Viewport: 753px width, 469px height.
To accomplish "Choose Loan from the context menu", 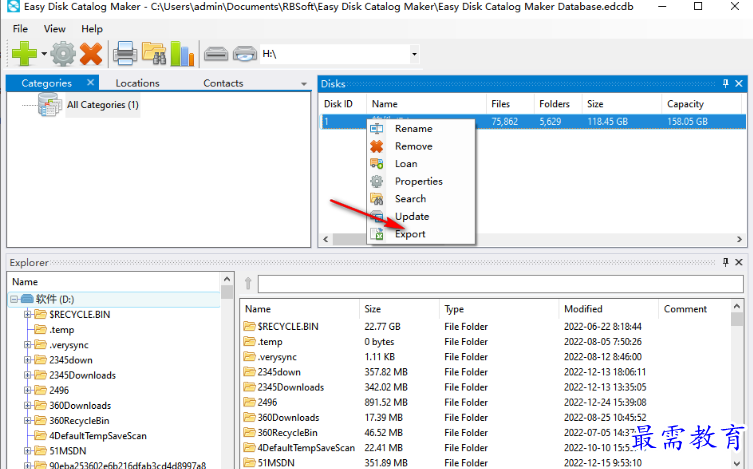I will pyautogui.click(x=421, y=164).
